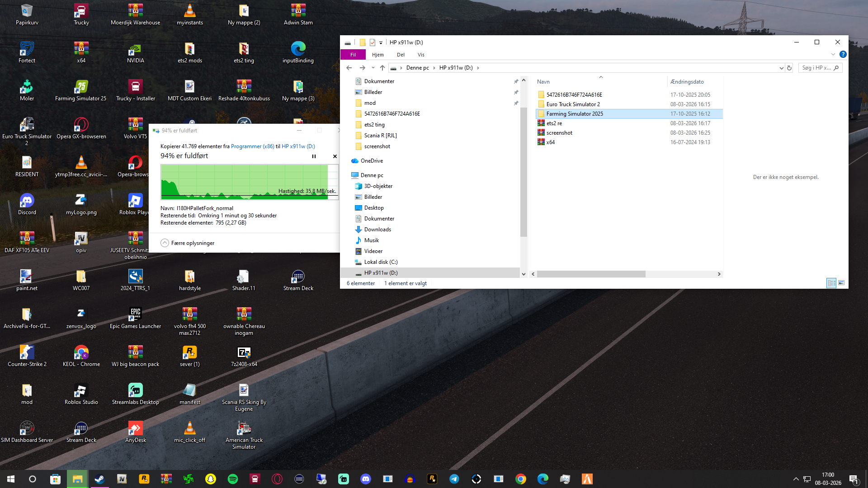Click the search box Søg i HP x911w
The width and height of the screenshot is (868, 488).
point(816,68)
